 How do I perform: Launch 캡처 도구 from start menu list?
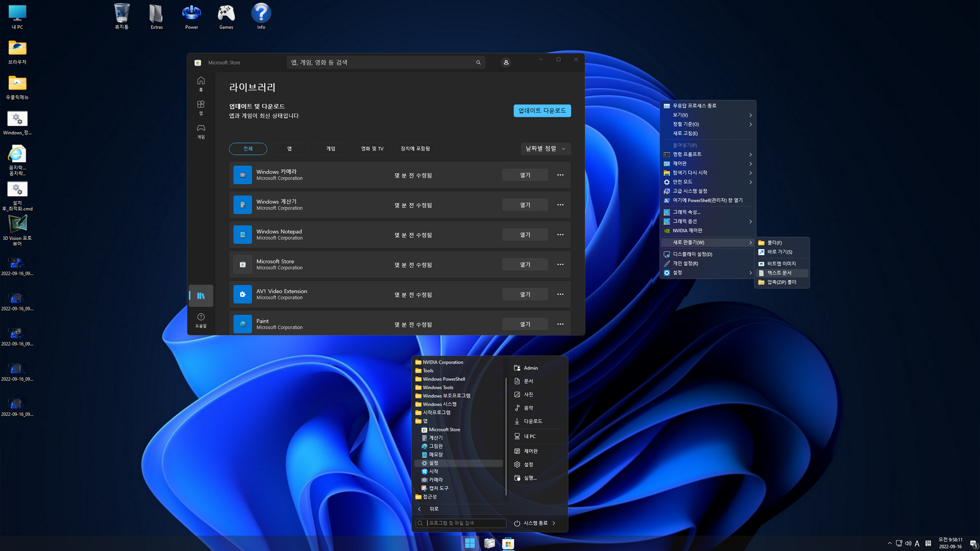(x=435, y=488)
